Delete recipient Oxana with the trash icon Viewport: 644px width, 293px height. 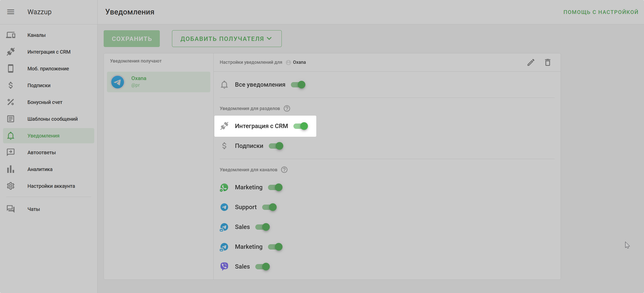(x=548, y=63)
